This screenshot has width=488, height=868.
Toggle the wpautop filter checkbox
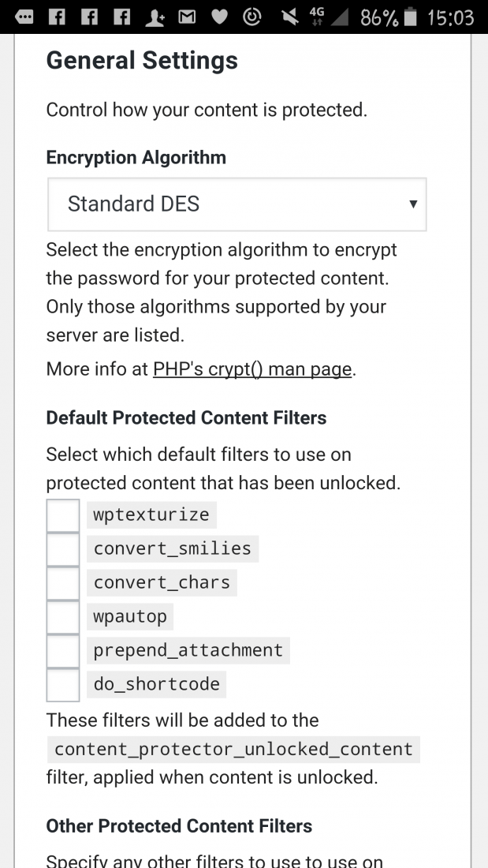(x=62, y=617)
